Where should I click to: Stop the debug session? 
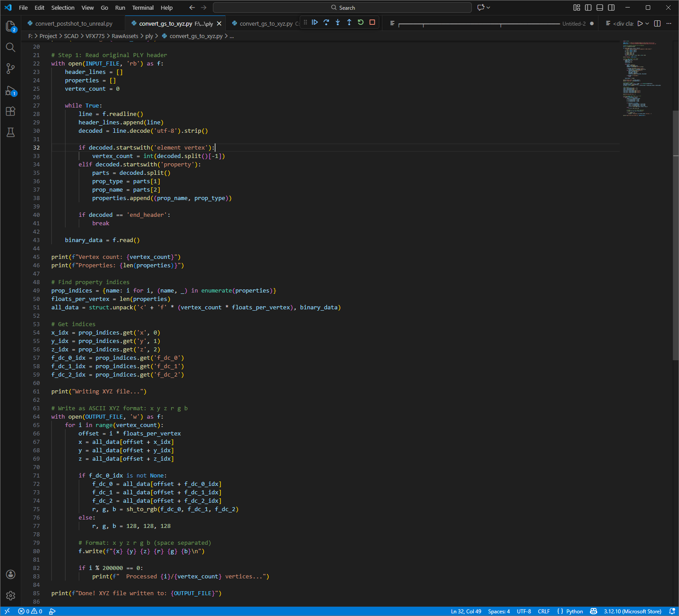coord(372,23)
